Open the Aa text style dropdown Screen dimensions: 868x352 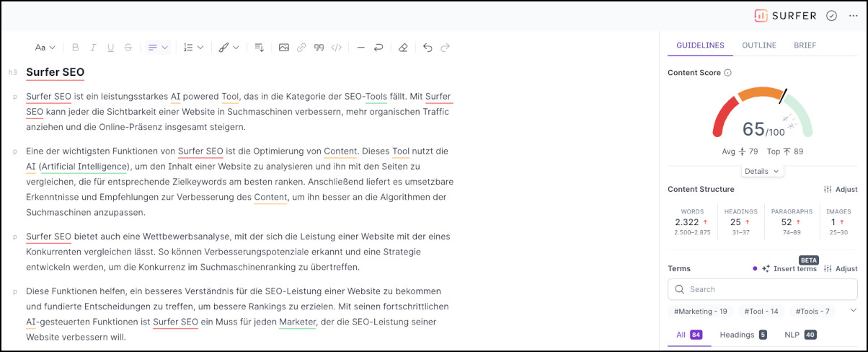pyautogui.click(x=45, y=48)
